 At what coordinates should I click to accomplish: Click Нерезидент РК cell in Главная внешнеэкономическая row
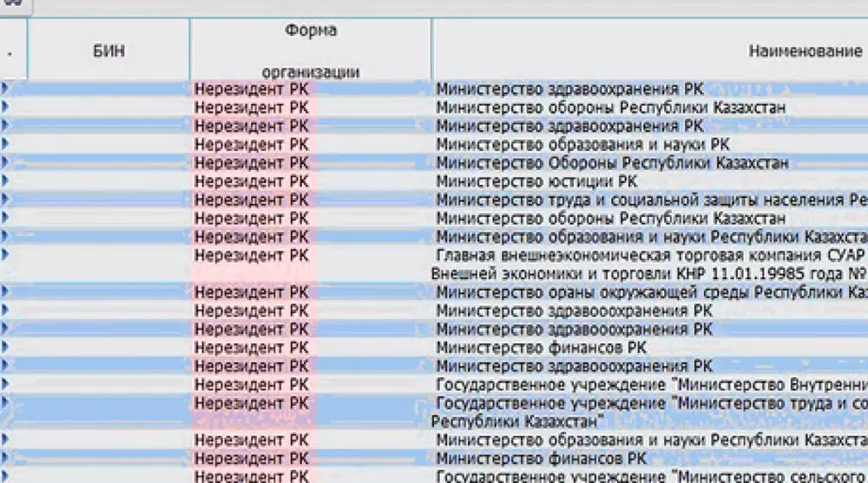252,255
